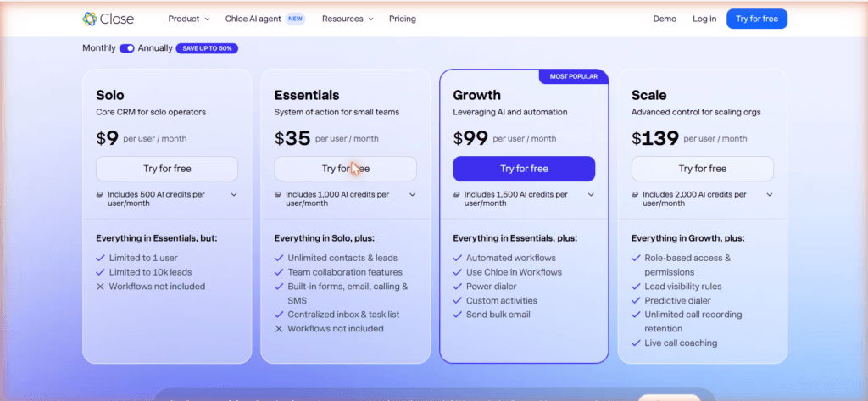Click checkmark beside Unlimited call recording

636,315
